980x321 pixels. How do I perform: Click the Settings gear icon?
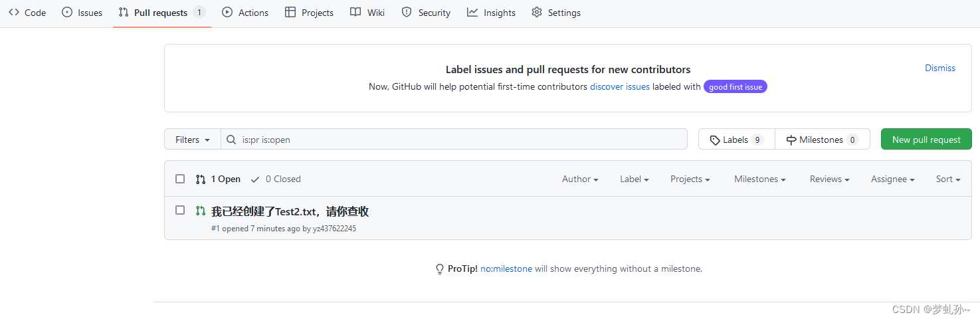coord(537,13)
